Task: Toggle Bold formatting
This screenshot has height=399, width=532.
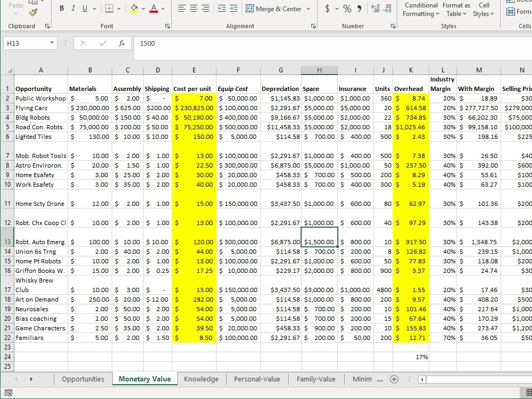Action: [x=62, y=9]
